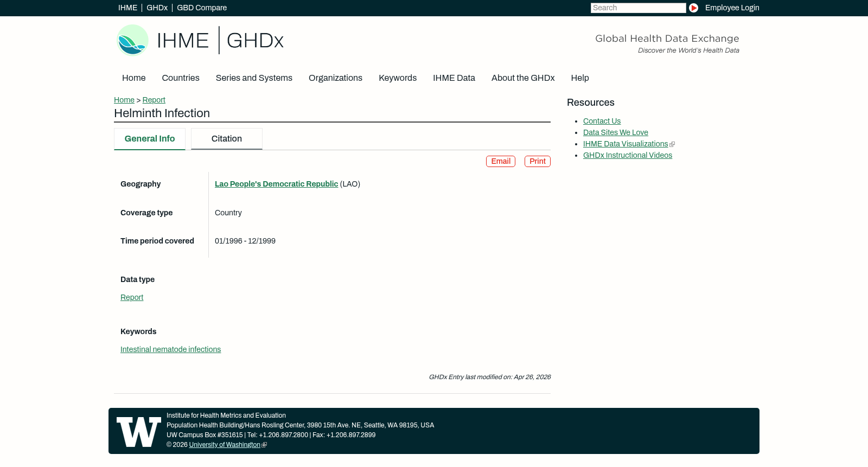Click the red search submit arrow
The image size is (868, 467).
click(x=693, y=8)
